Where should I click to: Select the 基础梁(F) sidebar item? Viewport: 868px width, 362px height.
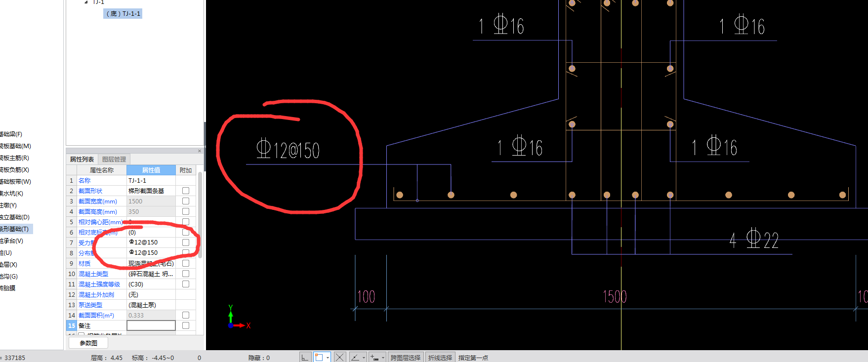coord(11,134)
